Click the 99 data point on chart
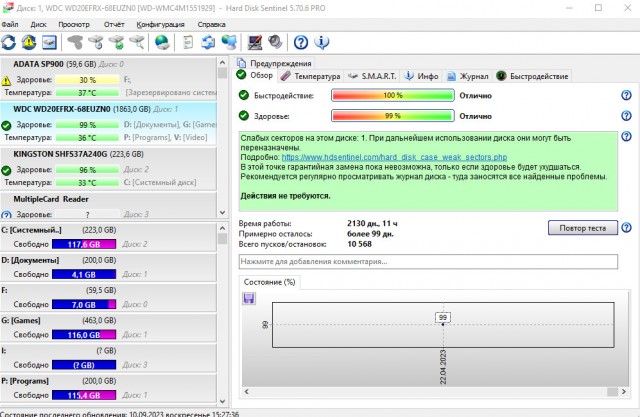Image resolution: width=640 pixels, height=417 pixels. pos(443,324)
